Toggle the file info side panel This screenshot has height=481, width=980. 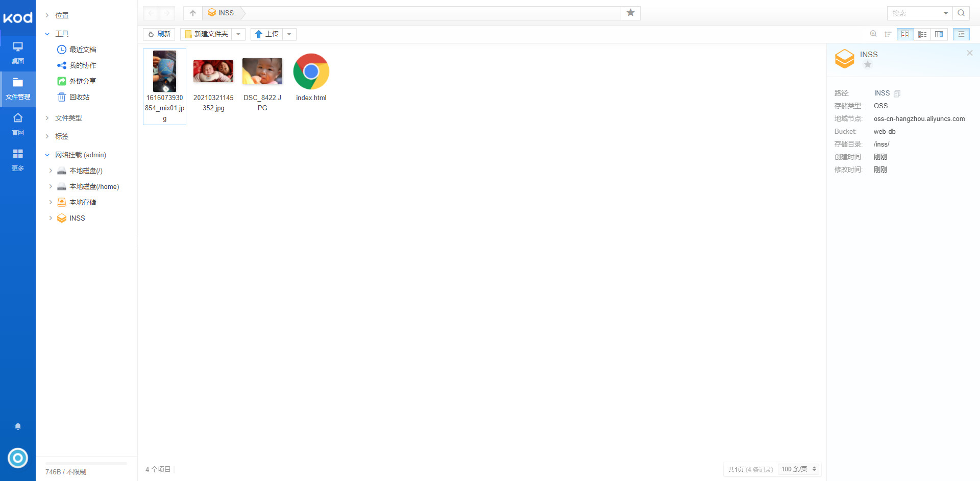point(961,34)
